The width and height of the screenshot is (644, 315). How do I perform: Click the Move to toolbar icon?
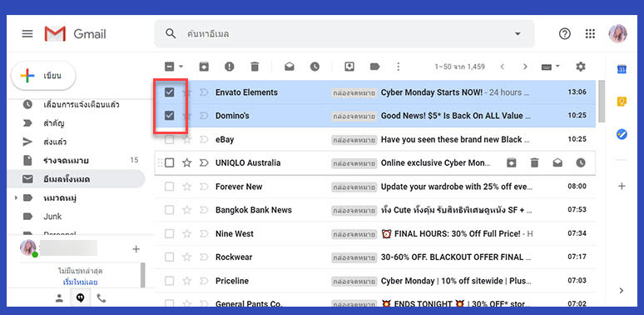pyautogui.click(x=349, y=67)
